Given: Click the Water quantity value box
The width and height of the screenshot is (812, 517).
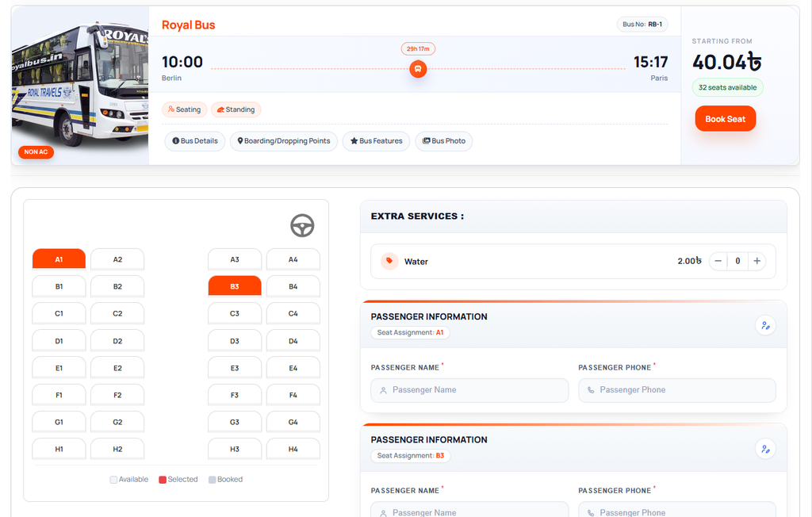Looking at the screenshot, I should pyautogui.click(x=737, y=261).
